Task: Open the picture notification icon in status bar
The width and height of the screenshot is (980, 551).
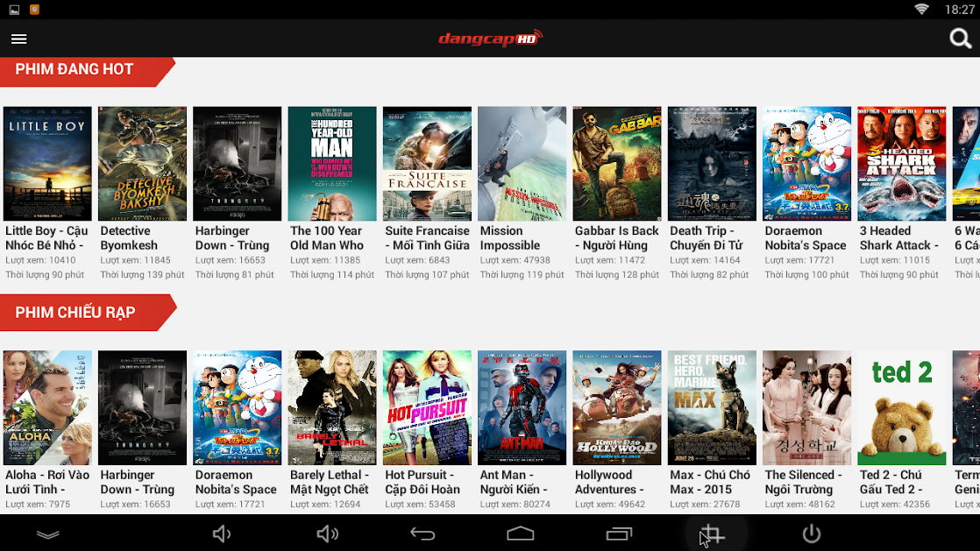Action: tap(14, 10)
